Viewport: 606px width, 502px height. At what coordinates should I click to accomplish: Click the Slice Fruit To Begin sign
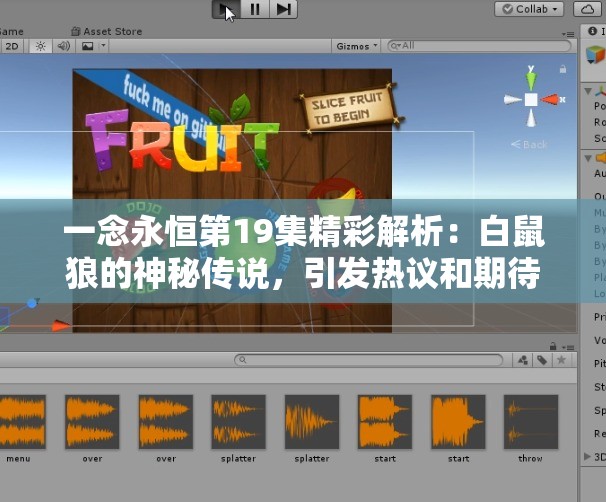point(348,108)
